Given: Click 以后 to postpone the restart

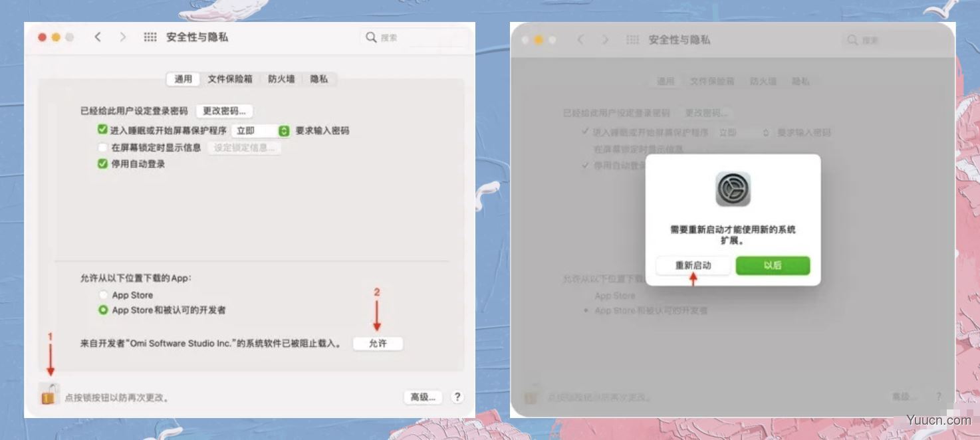Looking at the screenshot, I should (x=773, y=265).
